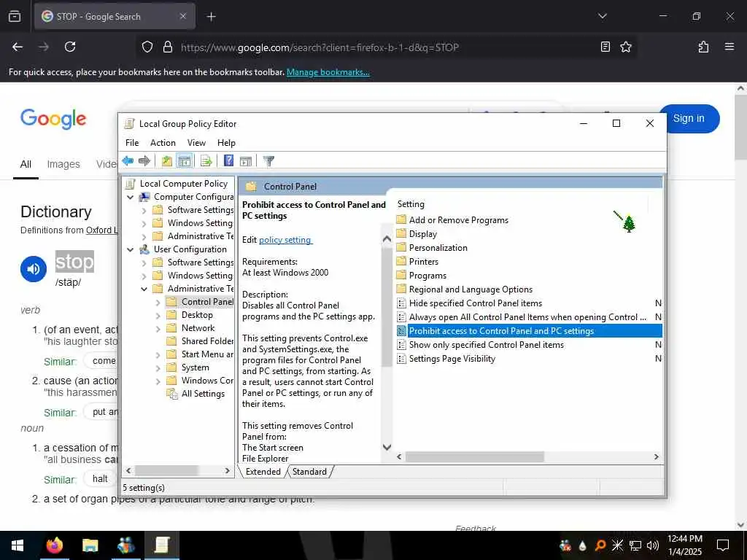This screenshot has width=747, height=560.
Task: Expand the Network tree node
Action: point(158,328)
